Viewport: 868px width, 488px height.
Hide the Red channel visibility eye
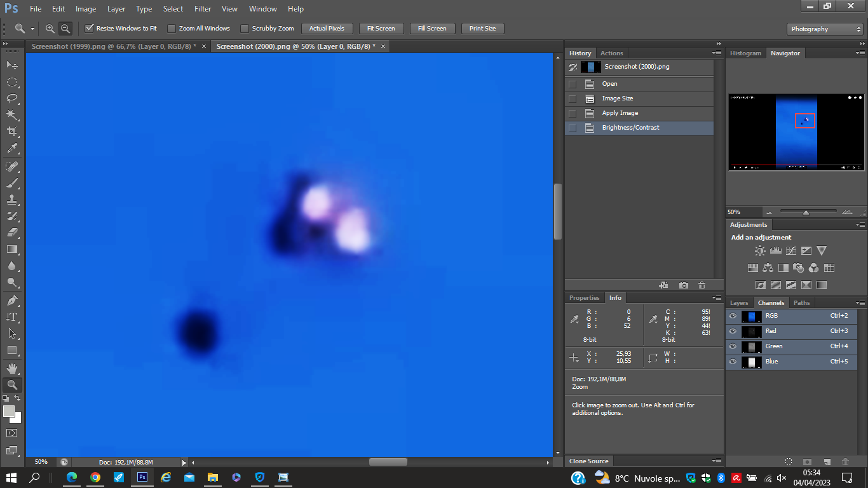[x=733, y=331]
